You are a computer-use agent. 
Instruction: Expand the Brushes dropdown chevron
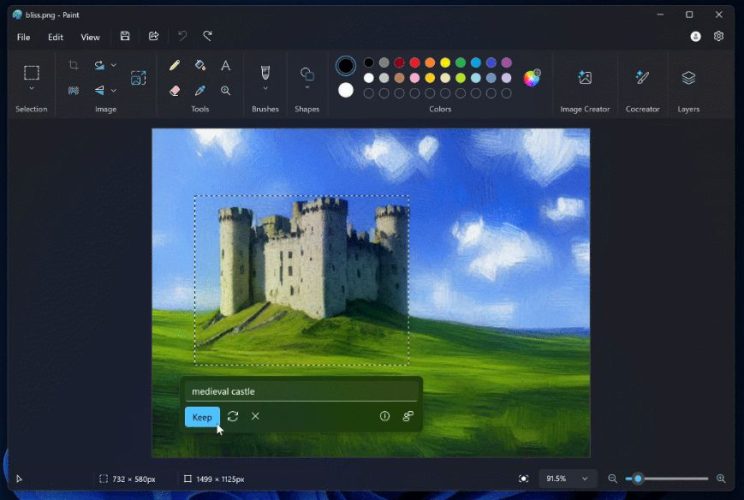click(265, 88)
